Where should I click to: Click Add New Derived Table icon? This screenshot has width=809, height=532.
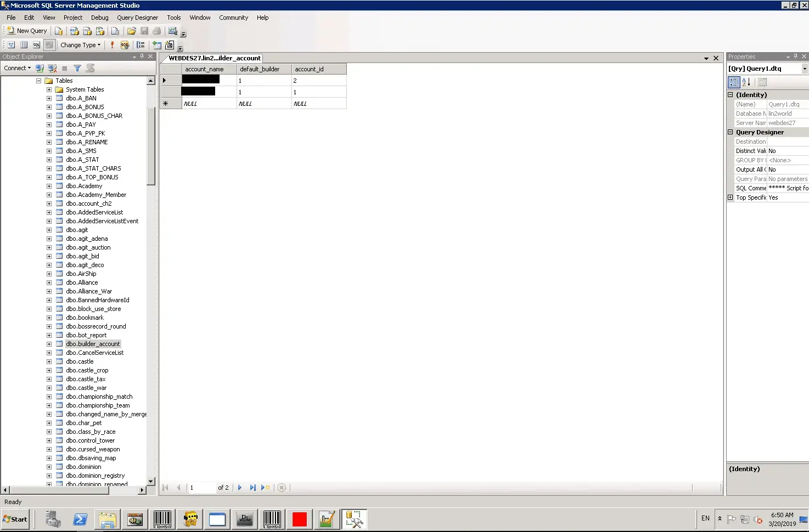170,45
